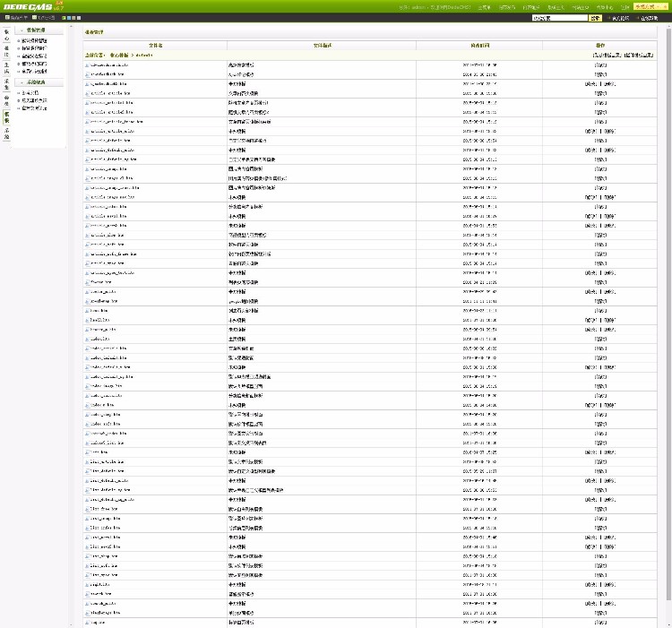Open 默认模板管理 in the sidebar

(x=34, y=40)
